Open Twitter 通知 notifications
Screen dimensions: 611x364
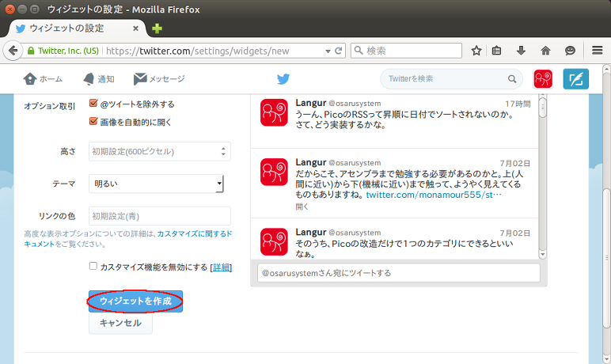(99, 78)
